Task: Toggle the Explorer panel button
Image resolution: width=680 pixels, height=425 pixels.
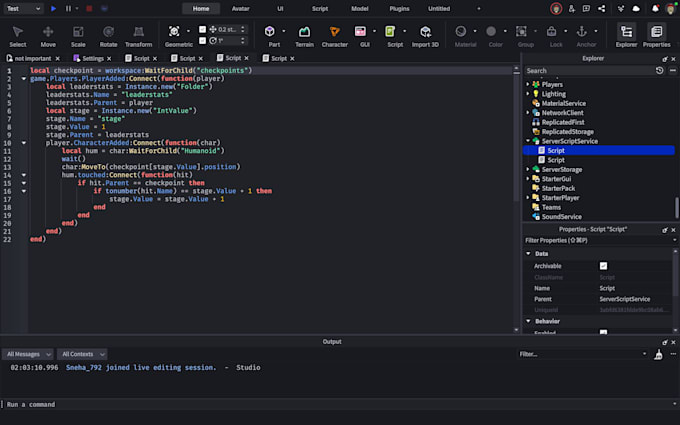Action: [626, 35]
